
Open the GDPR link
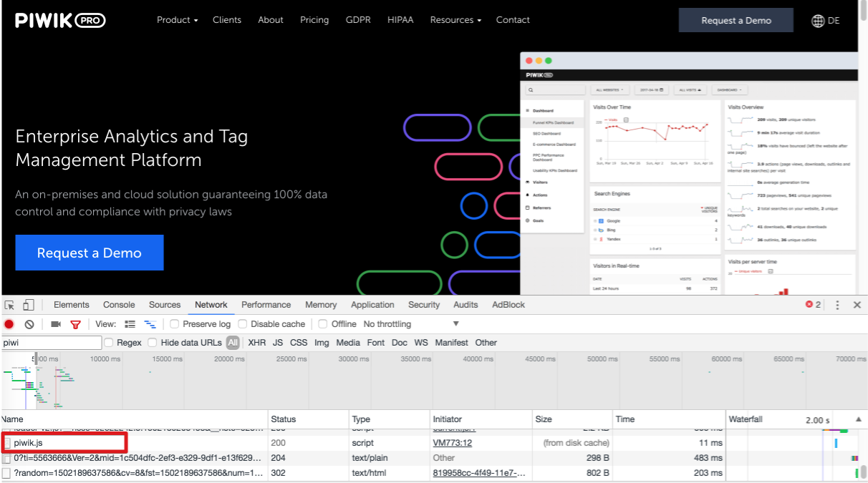(358, 20)
